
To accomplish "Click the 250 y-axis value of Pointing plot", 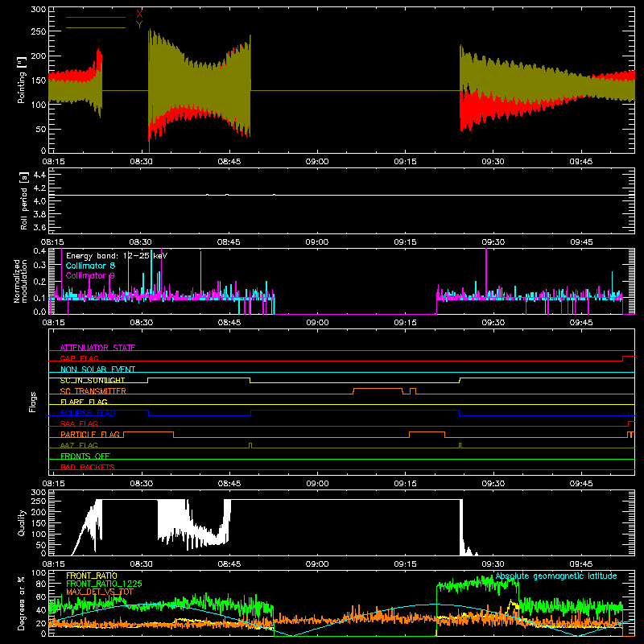I will 39,31.
